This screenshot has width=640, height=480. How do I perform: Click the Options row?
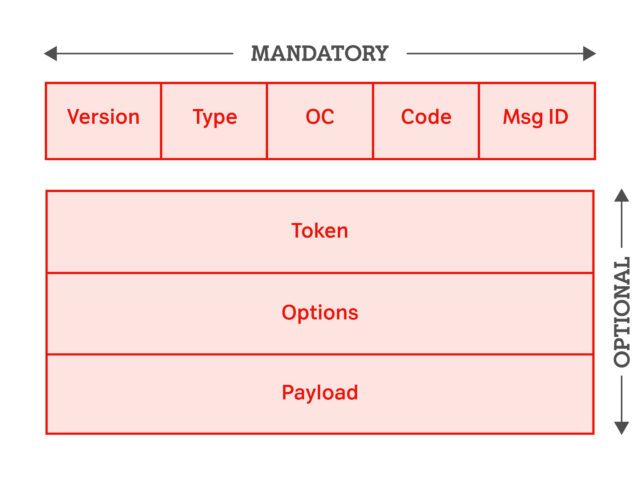point(320,313)
